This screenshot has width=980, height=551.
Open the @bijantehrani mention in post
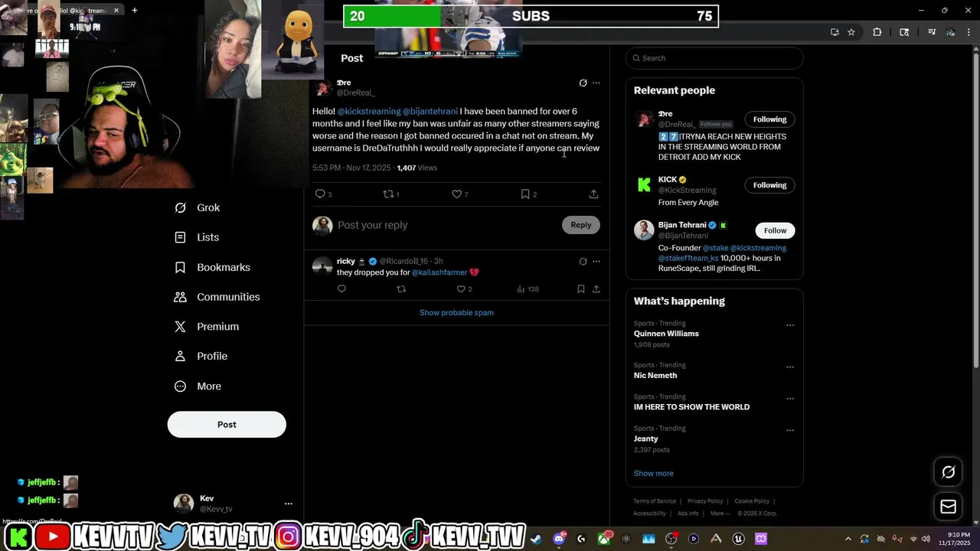pos(430,112)
